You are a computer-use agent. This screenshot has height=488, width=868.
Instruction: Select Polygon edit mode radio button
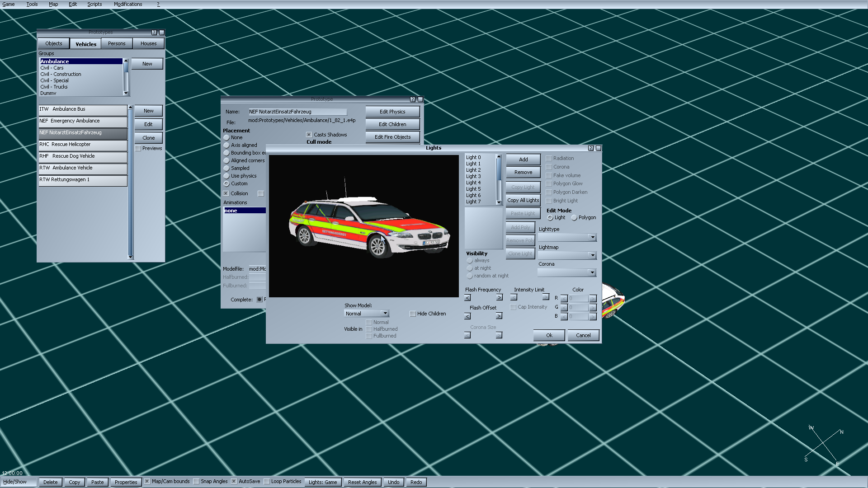point(574,218)
